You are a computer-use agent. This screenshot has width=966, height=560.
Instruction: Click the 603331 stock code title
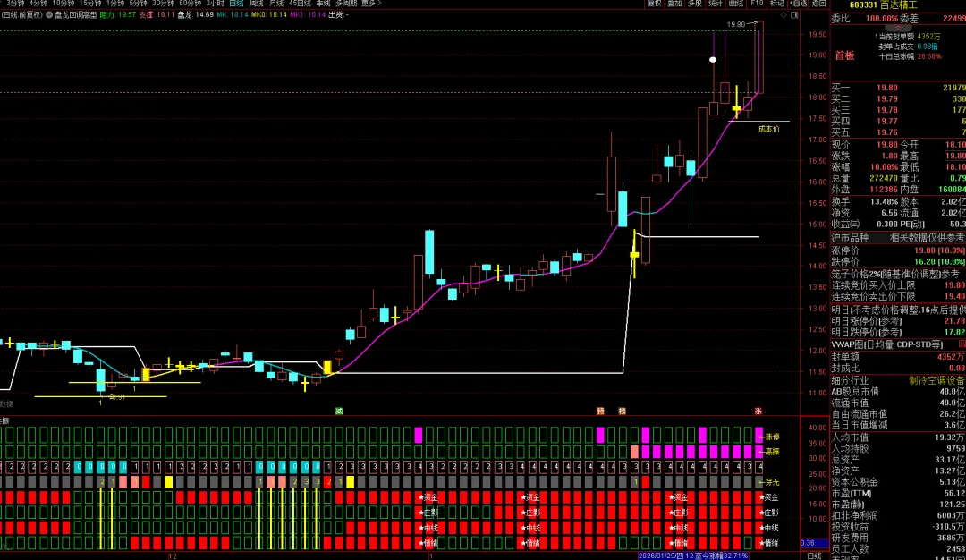tap(862, 5)
